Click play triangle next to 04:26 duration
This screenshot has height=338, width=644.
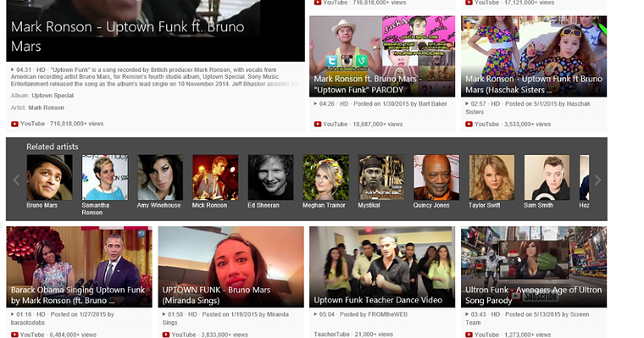315,104
